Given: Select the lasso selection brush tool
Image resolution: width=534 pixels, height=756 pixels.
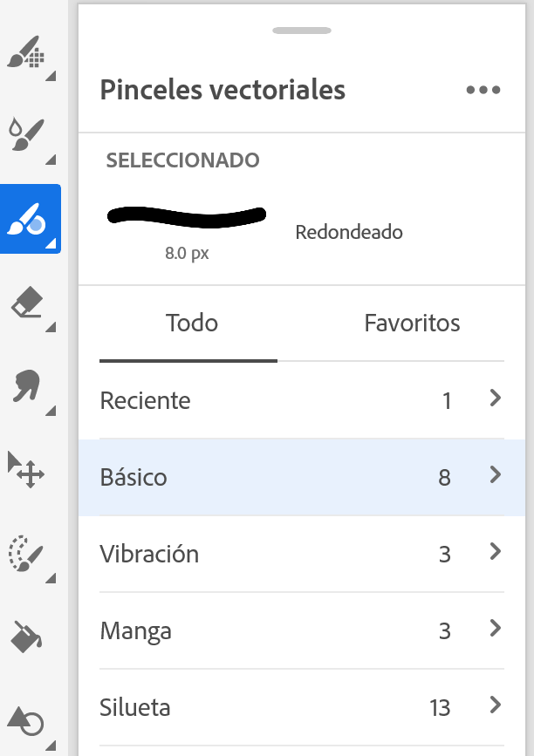Looking at the screenshot, I should (28, 553).
